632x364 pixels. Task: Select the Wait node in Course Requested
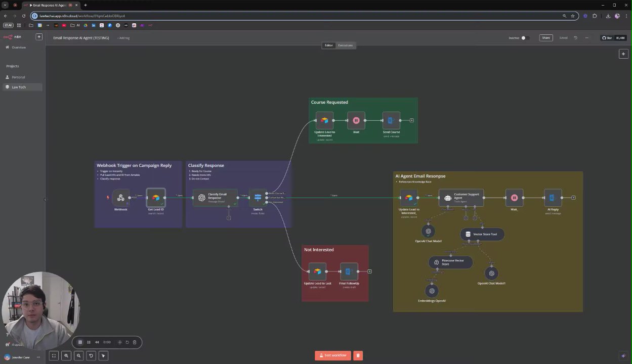356,120
